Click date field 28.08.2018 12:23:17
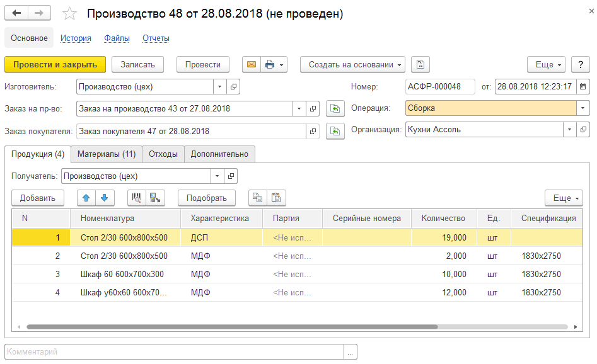 535,87
